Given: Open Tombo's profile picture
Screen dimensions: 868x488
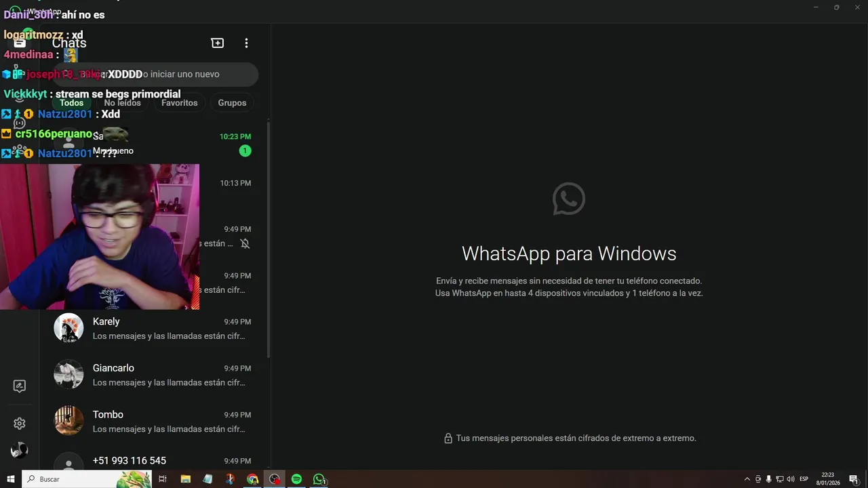Looking at the screenshot, I should 68,421.
